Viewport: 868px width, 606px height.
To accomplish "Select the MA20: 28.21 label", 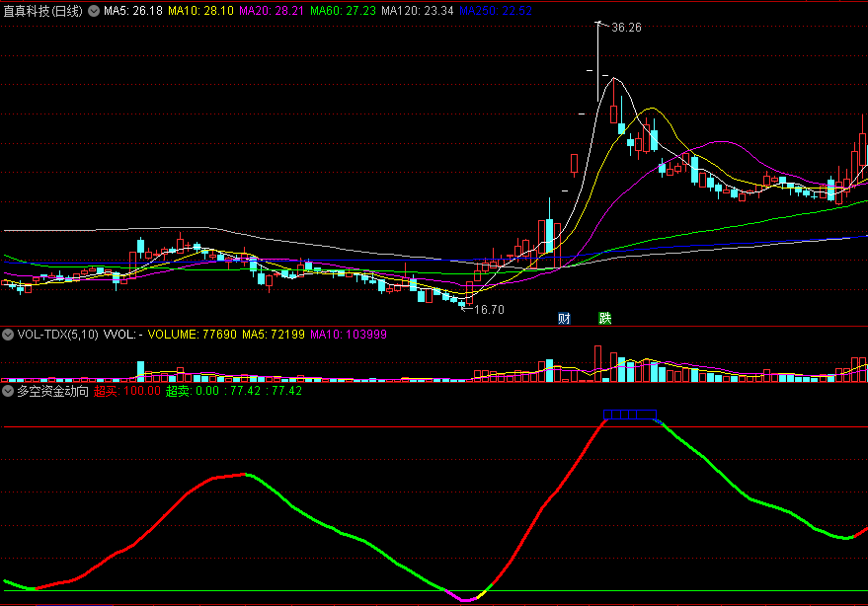I will pyautogui.click(x=272, y=11).
